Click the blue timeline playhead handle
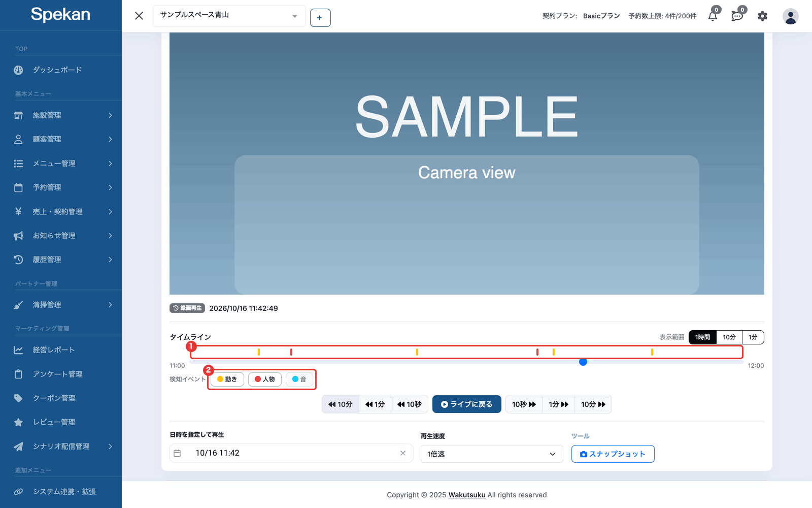 [x=583, y=362]
